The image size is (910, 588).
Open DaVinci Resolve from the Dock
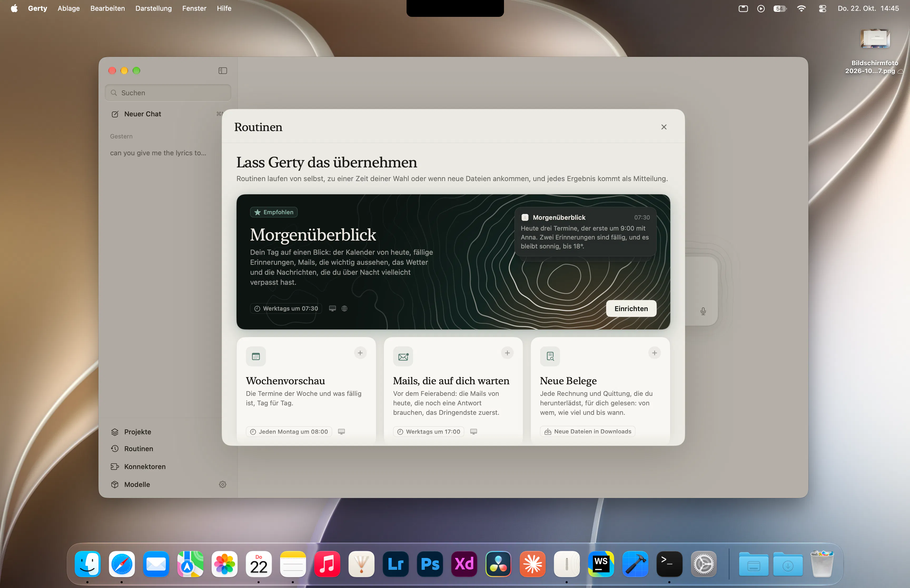(x=498, y=564)
